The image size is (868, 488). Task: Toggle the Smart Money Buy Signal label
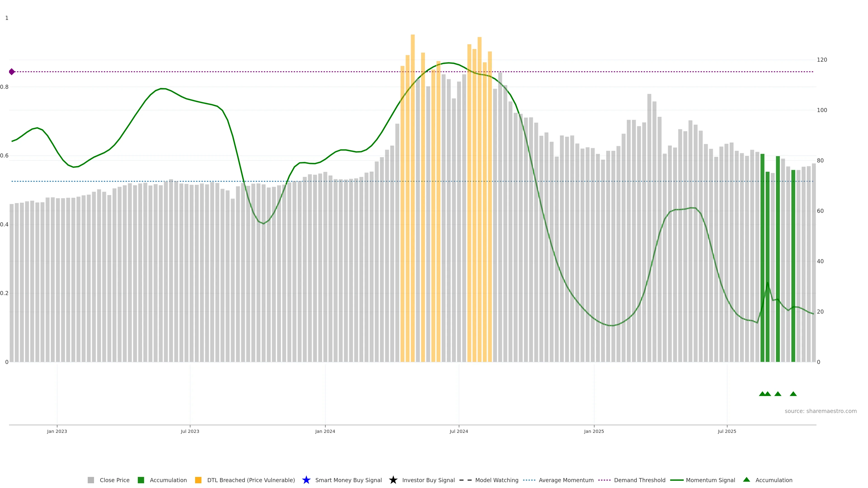click(x=348, y=480)
